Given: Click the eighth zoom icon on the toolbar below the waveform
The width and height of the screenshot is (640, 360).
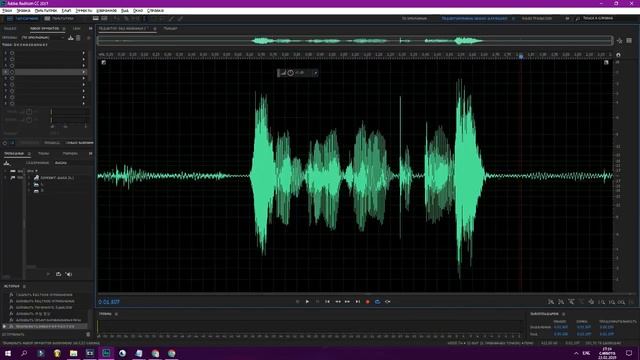Looking at the screenshot, I should click(622, 302).
